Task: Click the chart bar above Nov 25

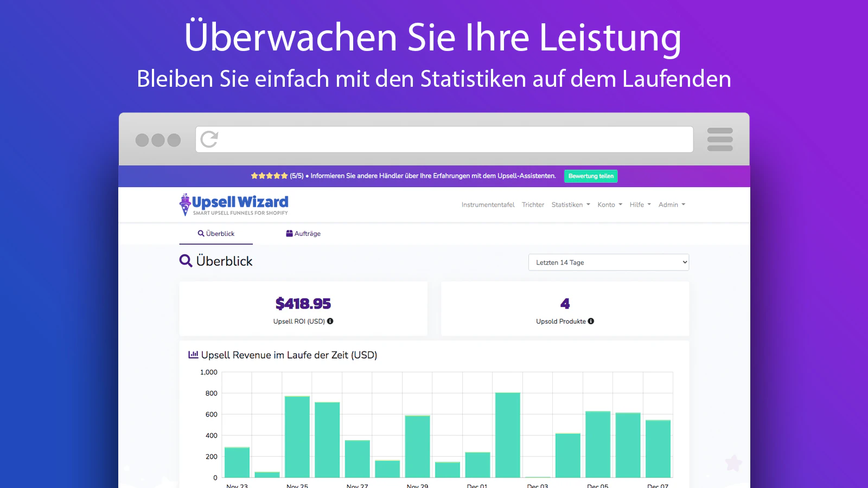Action: (x=297, y=436)
